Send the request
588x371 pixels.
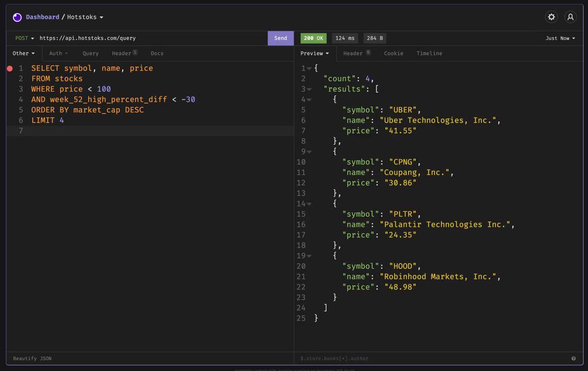click(x=281, y=38)
